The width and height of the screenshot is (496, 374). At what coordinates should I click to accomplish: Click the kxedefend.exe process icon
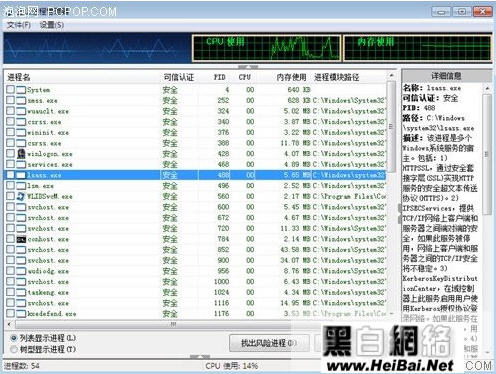coord(21,314)
